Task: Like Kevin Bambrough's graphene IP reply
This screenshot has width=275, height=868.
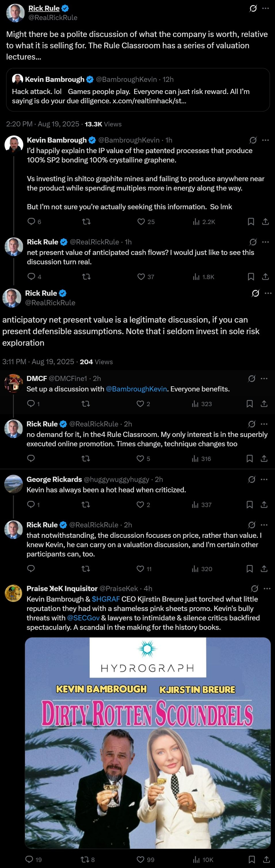Action: pos(141,222)
